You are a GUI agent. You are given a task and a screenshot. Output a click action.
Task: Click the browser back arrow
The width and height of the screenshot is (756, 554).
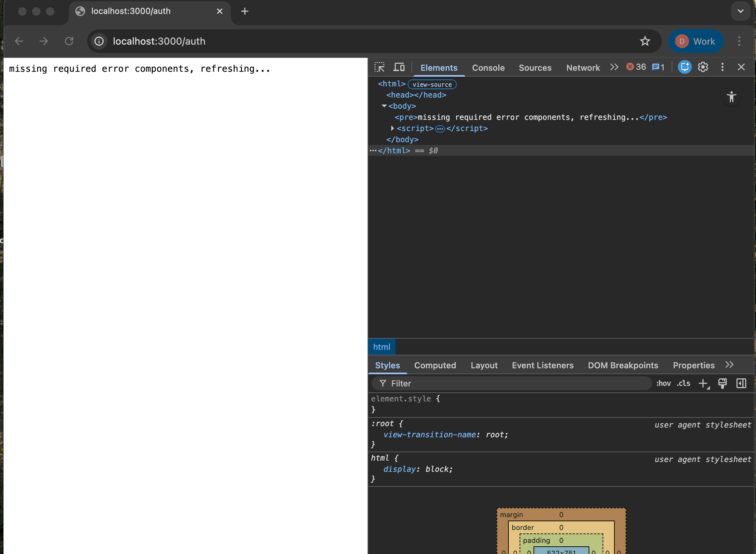(19, 41)
